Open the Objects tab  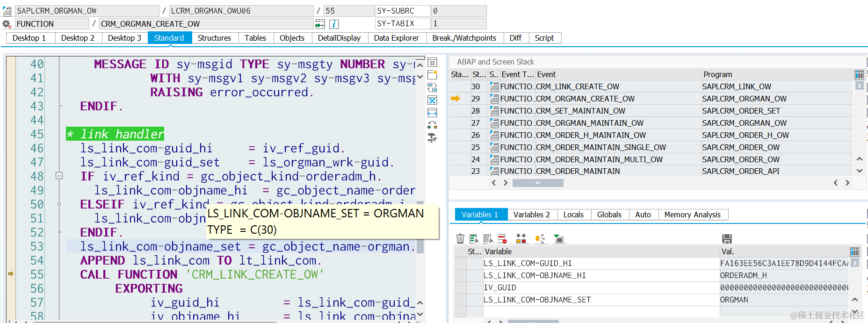pyautogui.click(x=292, y=38)
